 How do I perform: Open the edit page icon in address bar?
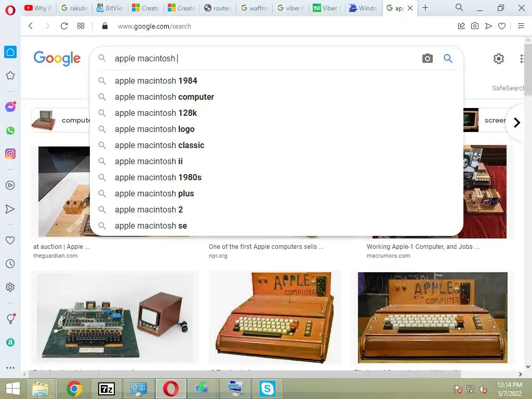click(461, 26)
